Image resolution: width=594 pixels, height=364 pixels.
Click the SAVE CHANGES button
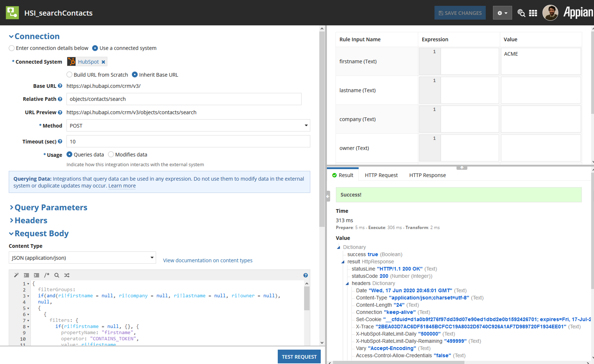[460, 13]
